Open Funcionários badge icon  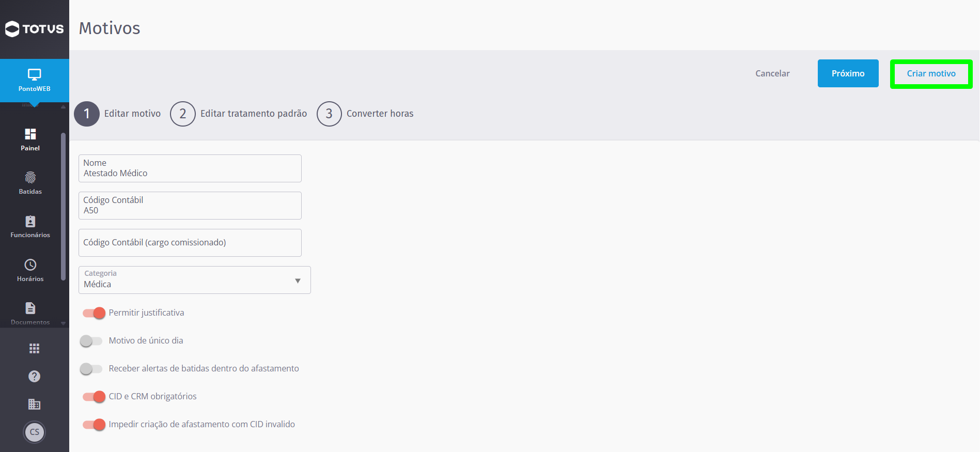(x=30, y=222)
